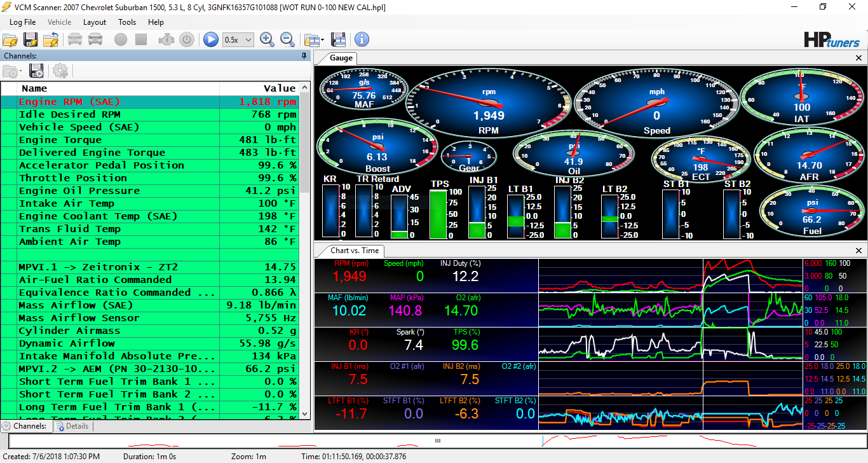Select the Chart vs. Time tab

click(354, 251)
